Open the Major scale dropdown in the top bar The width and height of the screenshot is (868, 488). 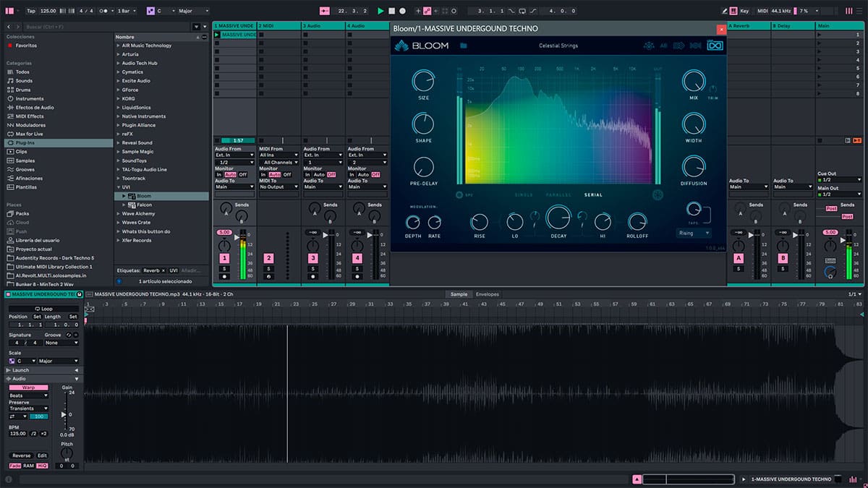click(x=192, y=11)
